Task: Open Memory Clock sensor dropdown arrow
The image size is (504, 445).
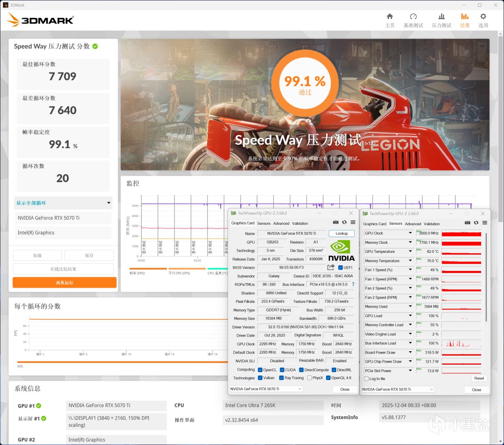Action: coord(410,242)
